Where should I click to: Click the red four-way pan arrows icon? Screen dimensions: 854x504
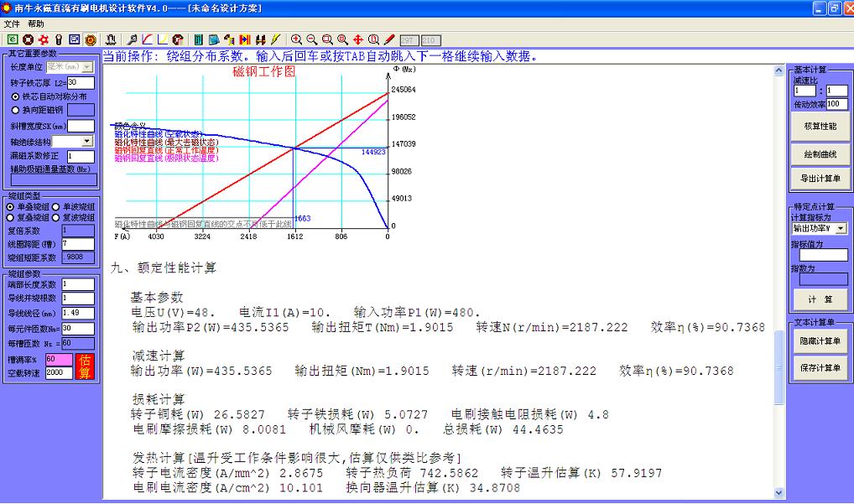[x=358, y=39]
